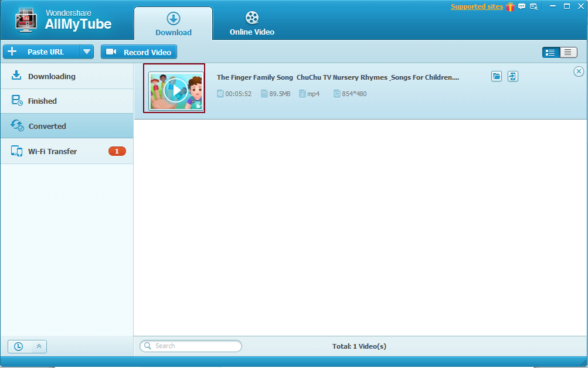Click the AllMyTube logo icon

(26, 21)
